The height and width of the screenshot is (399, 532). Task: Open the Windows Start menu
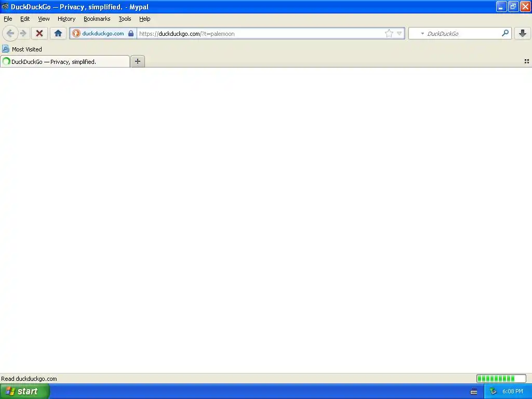25,391
